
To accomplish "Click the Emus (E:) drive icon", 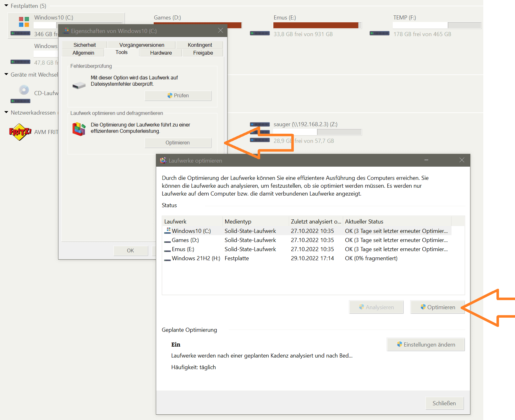I will pos(260,33).
